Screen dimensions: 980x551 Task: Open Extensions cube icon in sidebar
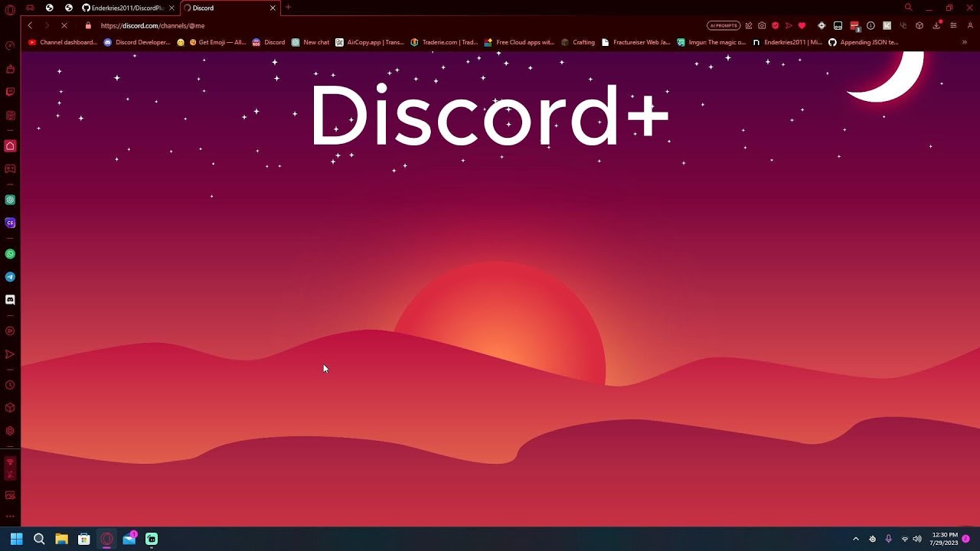[x=10, y=408]
